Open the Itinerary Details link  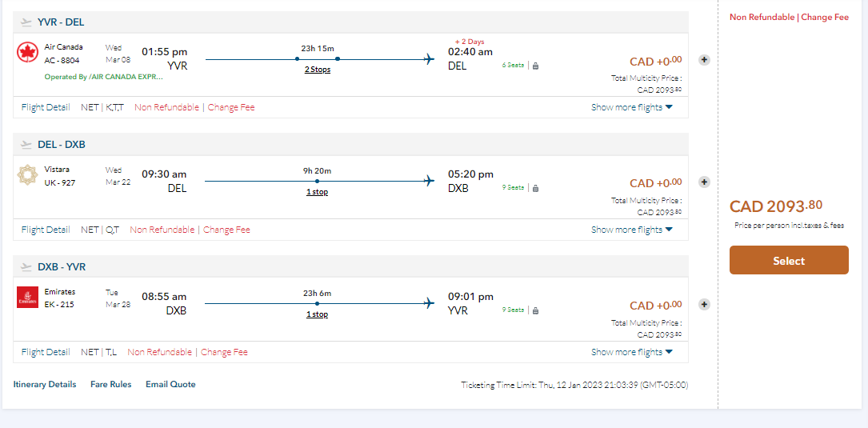pos(45,384)
